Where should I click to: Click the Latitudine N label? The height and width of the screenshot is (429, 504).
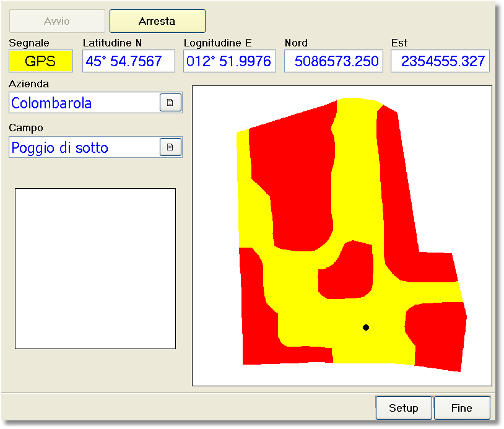pyautogui.click(x=112, y=43)
